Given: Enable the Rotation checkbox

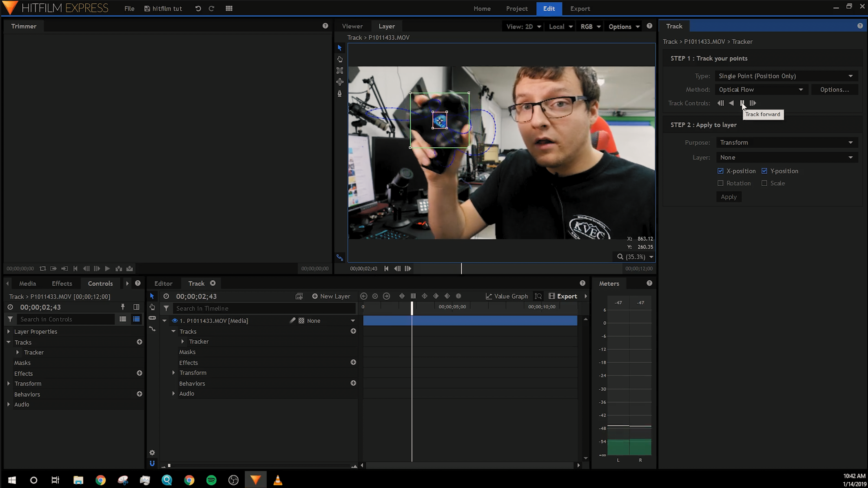Looking at the screenshot, I should pyautogui.click(x=720, y=183).
